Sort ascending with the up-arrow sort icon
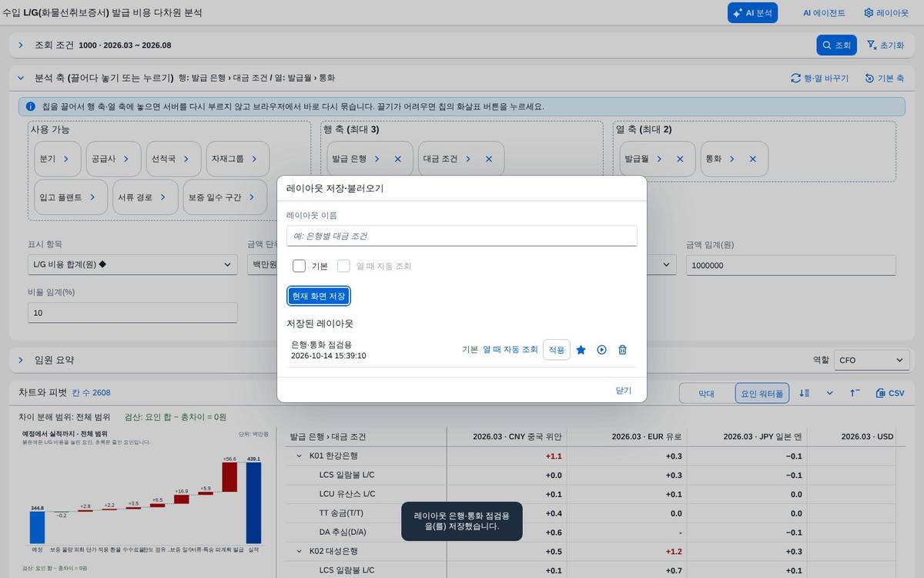The image size is (924, 578). [x=855, y=393]
